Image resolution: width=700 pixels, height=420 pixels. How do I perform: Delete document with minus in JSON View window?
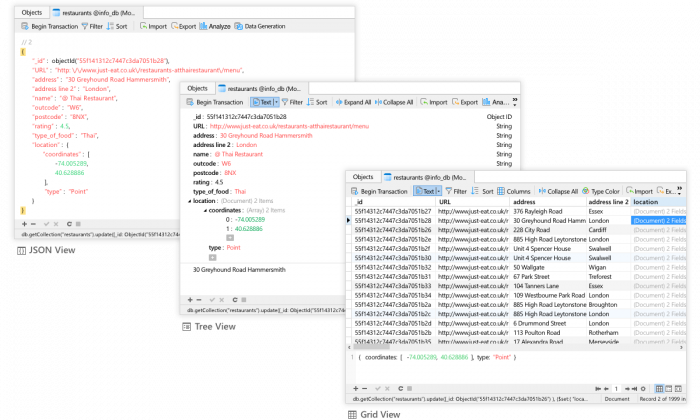[33, 224]
